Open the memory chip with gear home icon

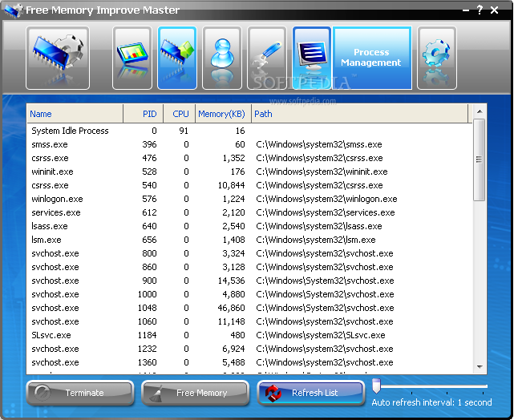(x=58, y=58)
